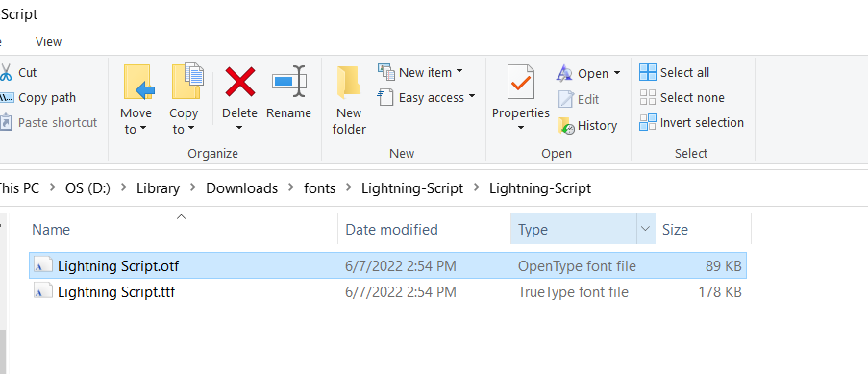Click the last Lightning-Script breadcrumb
This screenshot has height=374, width=868.
coord(539,188)
